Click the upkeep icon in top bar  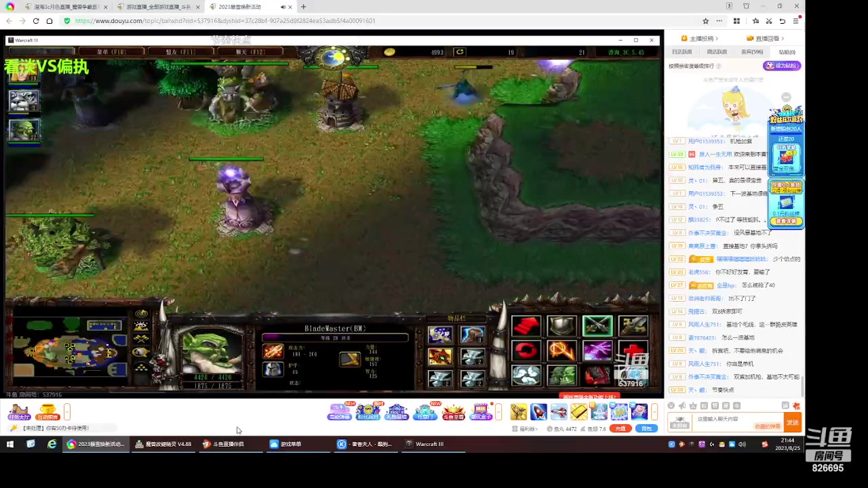460,52
